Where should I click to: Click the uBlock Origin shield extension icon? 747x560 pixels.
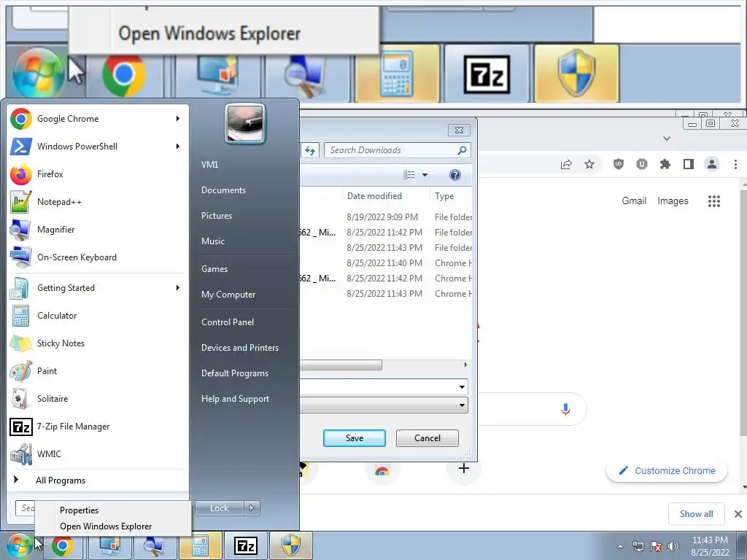(x=619, y=164)
